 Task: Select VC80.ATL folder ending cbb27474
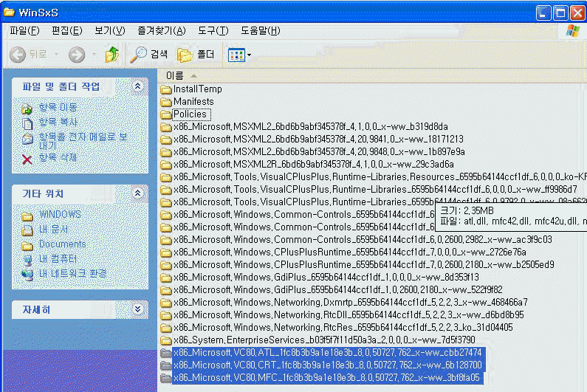point(329,353)
